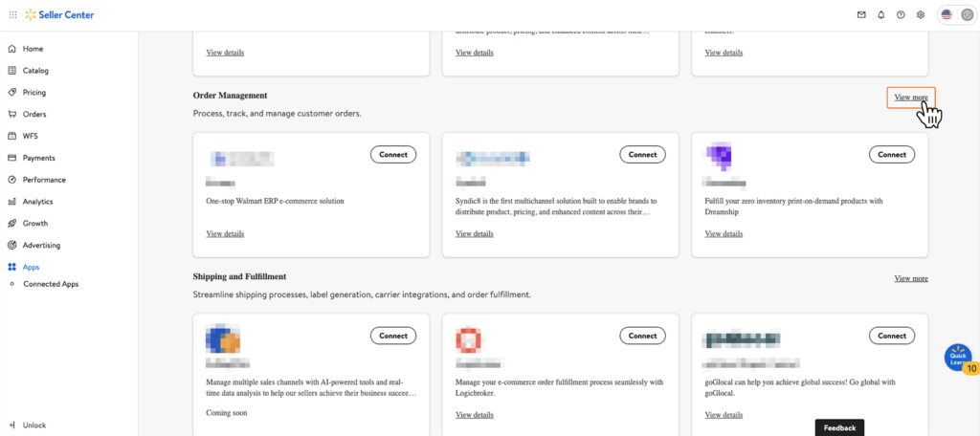Image resolution: width=980 pixels, height=436 pixels.
Task: Click the blue and orange app logo
Action: point(223,339)
